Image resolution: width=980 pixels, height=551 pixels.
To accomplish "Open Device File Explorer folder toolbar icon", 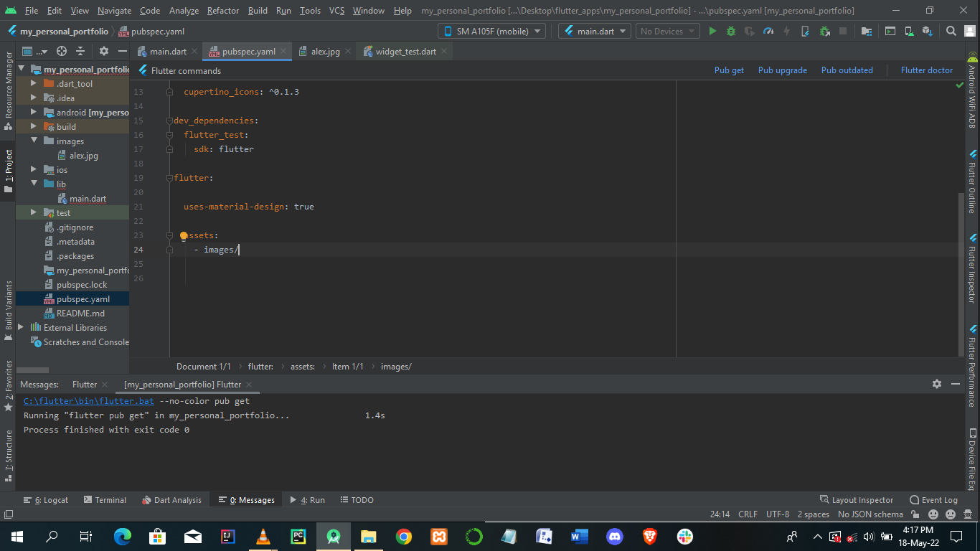I will [867, 32].
